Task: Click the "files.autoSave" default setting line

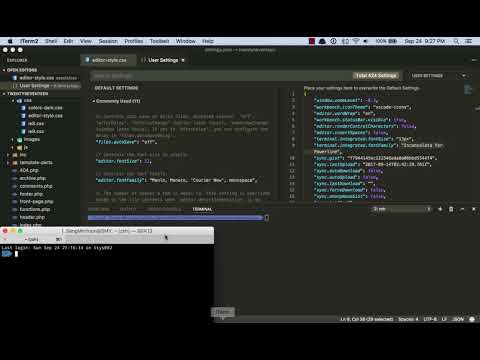Action: click(x=126, y=142)
